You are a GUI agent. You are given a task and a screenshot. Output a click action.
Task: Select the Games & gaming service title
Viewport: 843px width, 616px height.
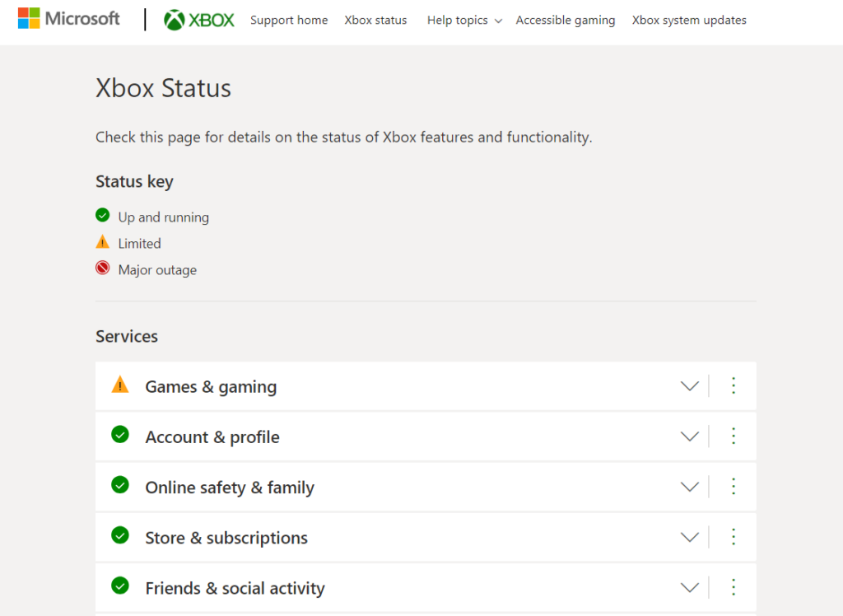point(211,387)
